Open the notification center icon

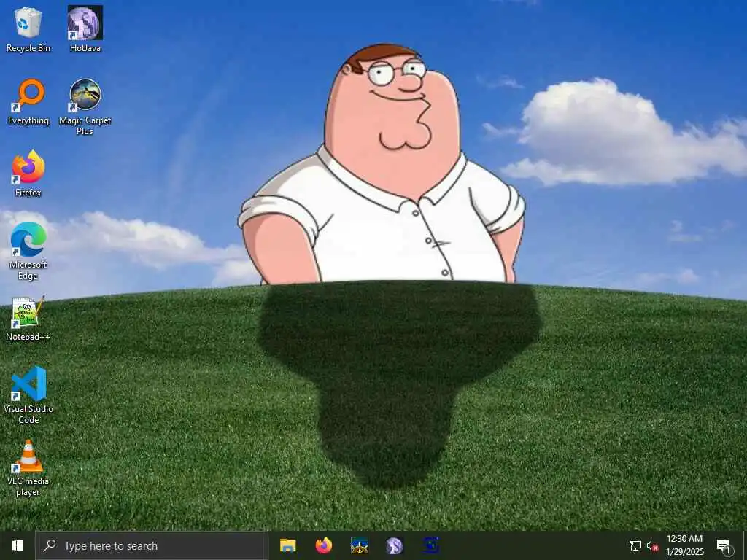click(x=724, y=545)
